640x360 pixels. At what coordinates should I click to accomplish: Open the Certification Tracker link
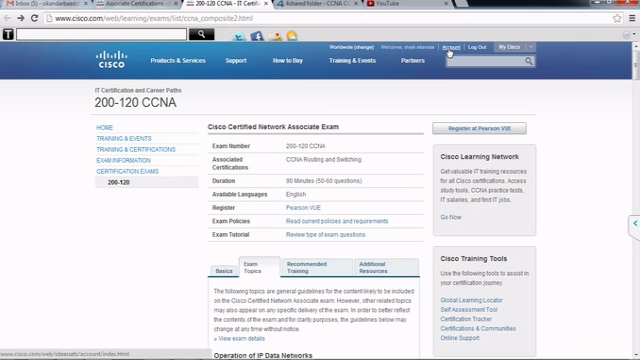pyautogui.click(x=466, y=319)
